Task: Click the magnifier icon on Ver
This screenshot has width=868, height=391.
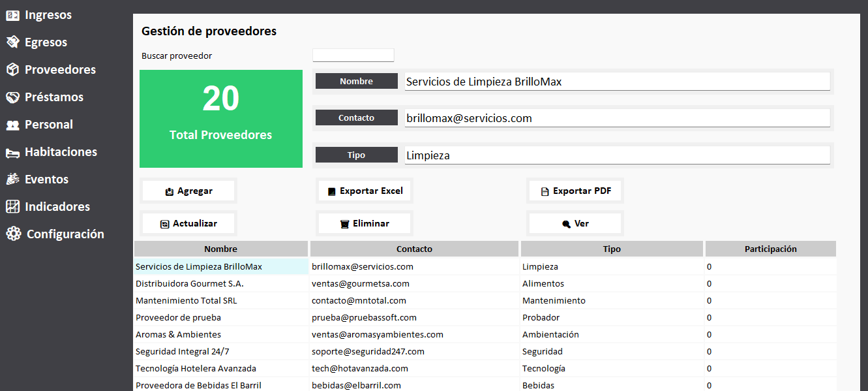Action: pyautogui.click(x=566, y=224)
